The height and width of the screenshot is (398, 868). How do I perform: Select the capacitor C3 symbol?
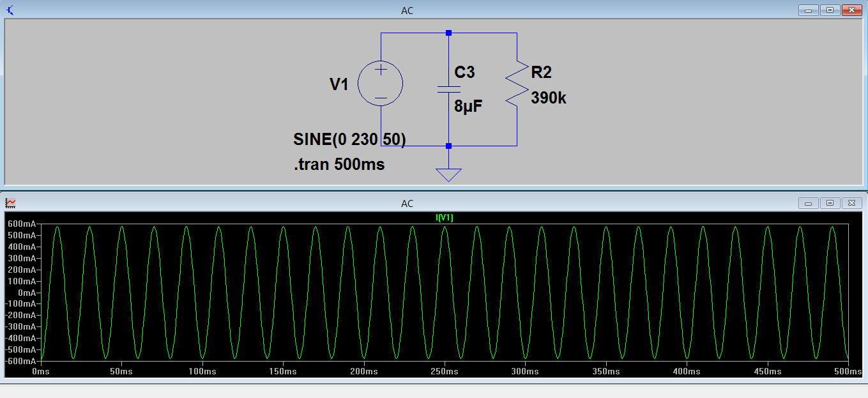click(x=448, y=89)
